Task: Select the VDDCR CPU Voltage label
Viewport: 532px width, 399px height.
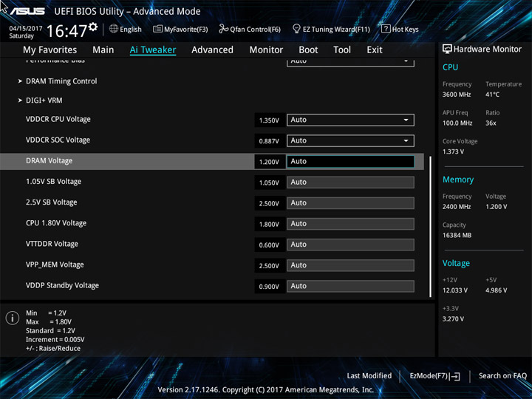Action: [58, 120]
